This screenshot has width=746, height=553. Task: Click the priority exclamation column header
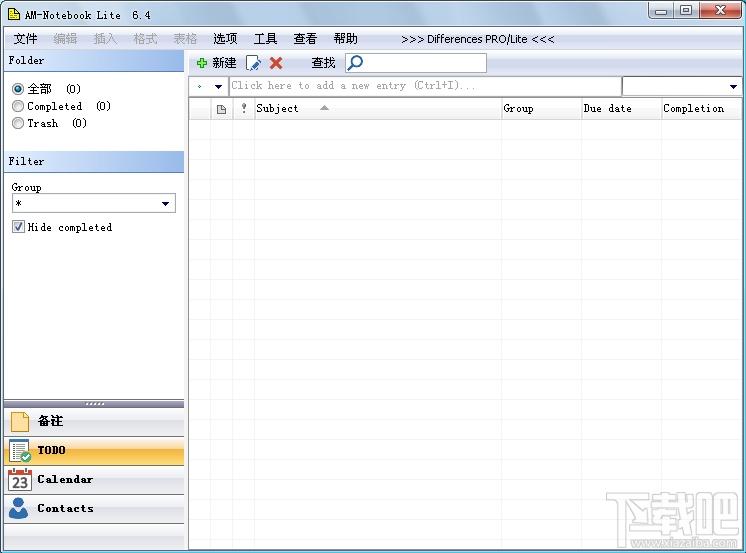tap(244, 109)
